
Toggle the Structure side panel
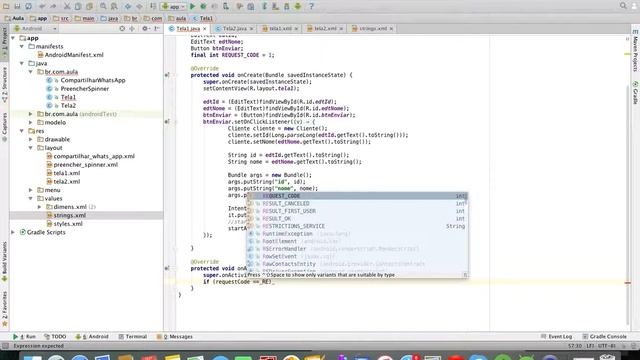point(4,84)
